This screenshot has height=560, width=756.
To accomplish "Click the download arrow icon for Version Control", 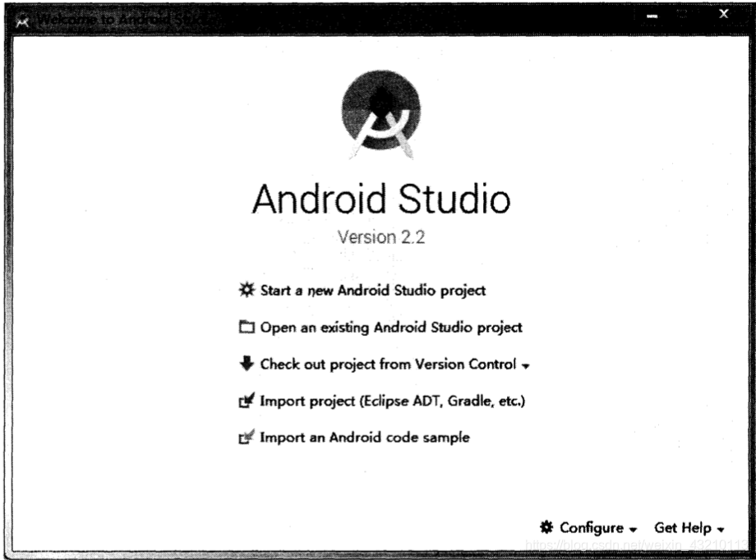I will (247, 364).
